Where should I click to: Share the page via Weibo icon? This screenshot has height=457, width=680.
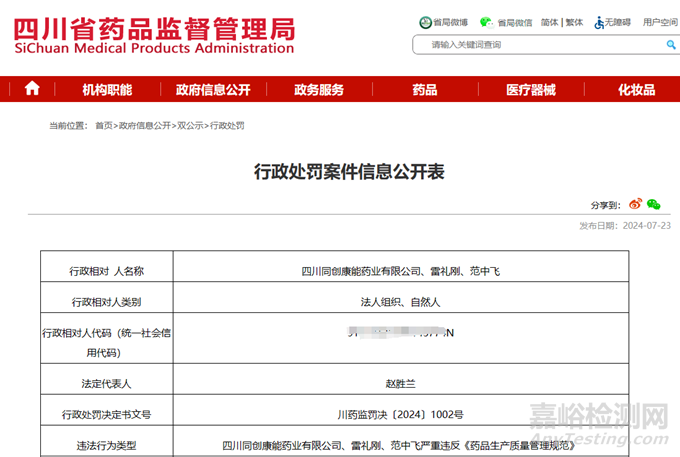635,204
